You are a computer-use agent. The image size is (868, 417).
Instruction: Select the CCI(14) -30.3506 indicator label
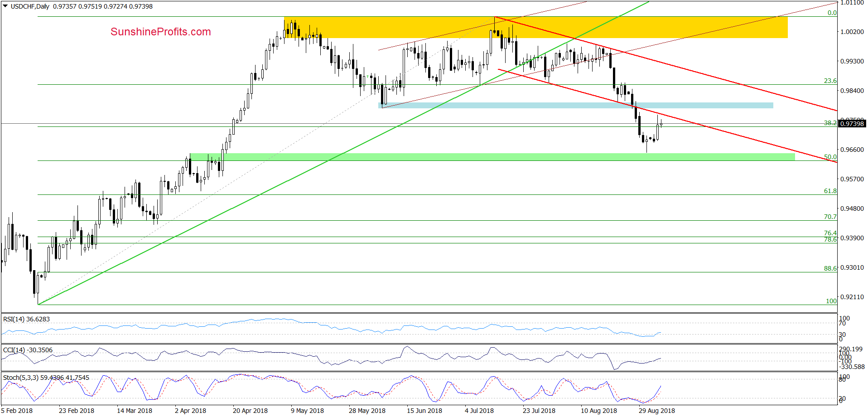28,350
